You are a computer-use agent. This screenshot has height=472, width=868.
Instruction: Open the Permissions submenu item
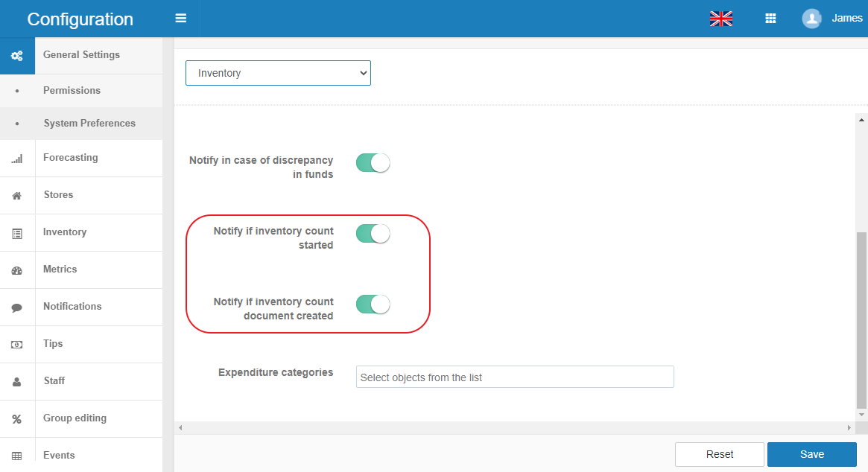(x=72, y=90)
